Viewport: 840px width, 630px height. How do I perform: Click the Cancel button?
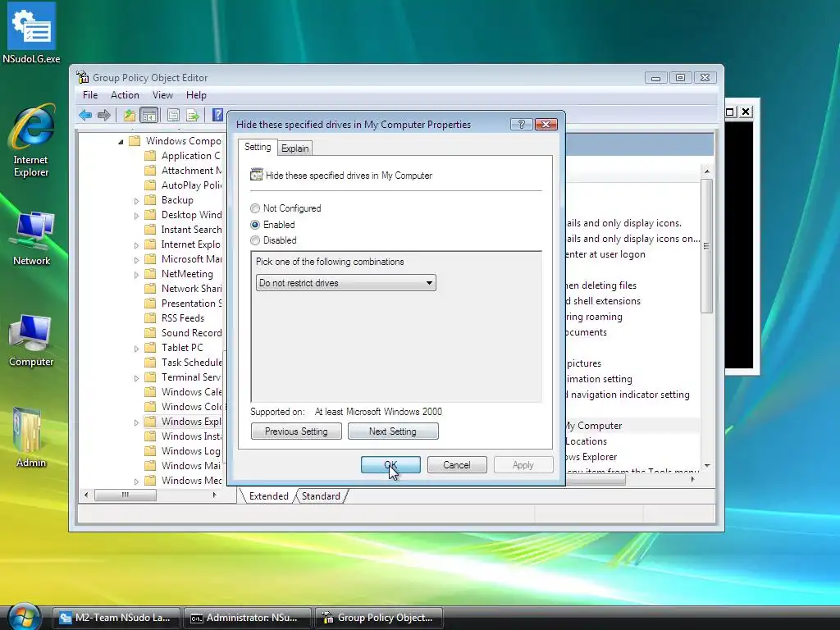[x=457, y=464]
